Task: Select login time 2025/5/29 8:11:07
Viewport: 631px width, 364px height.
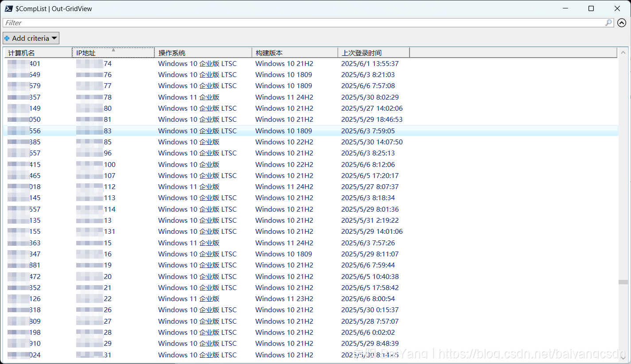Action: [370, 254]
